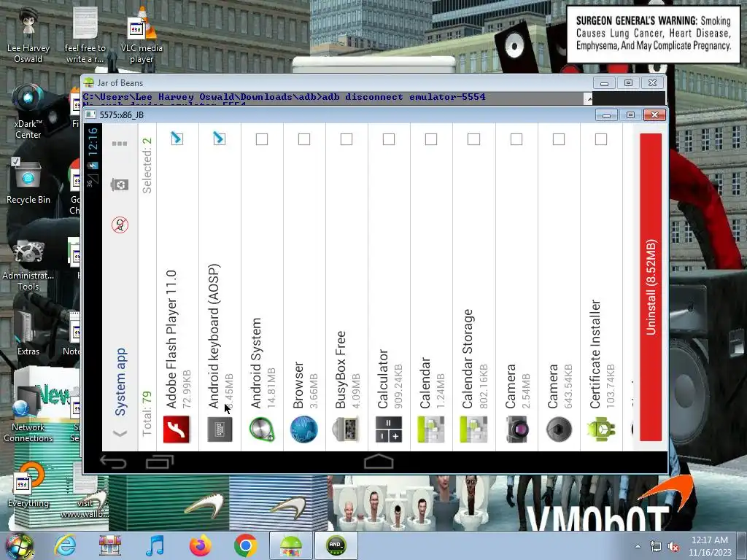Click the recycle bin icon in app toolbar
747x560 pixels.
tap(120, 184)
